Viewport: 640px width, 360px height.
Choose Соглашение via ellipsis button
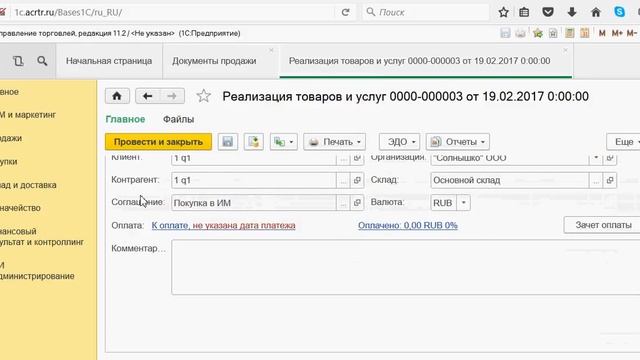tap(343, 203)
